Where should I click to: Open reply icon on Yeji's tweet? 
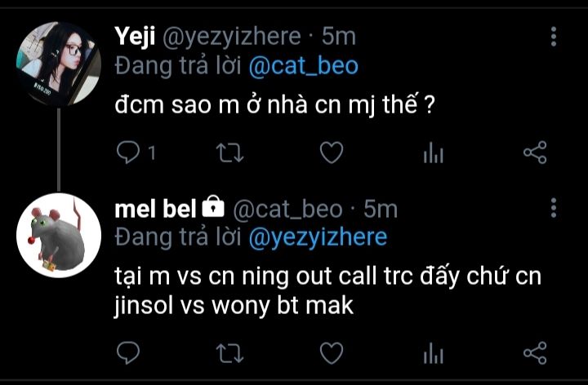pyautogui.click(x=128, y=153)
